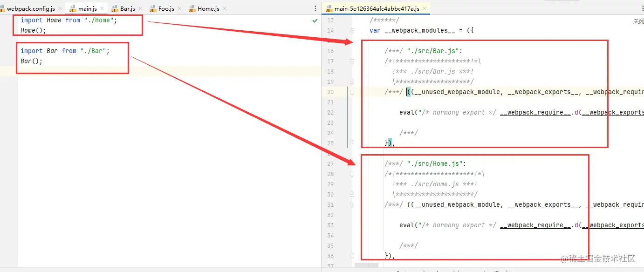Click the JS file icon on Bar.js tab

tap(115, 8)
